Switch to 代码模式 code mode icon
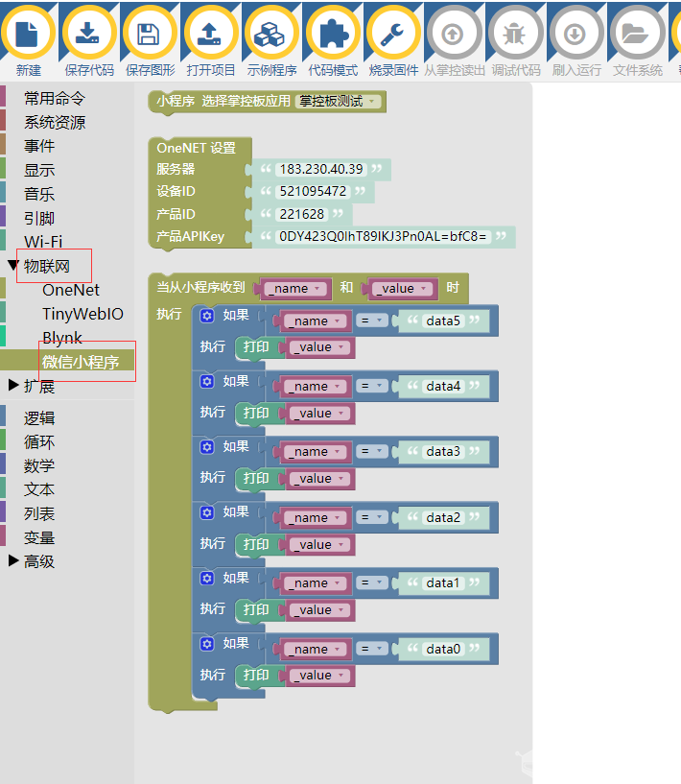Screen dimensions: 681x784 point(333,34)
